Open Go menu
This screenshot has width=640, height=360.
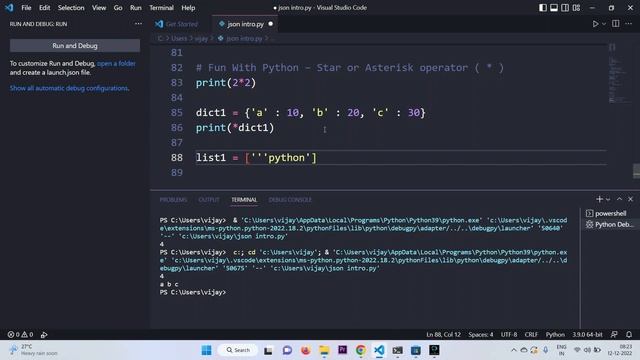pos(118,8)
